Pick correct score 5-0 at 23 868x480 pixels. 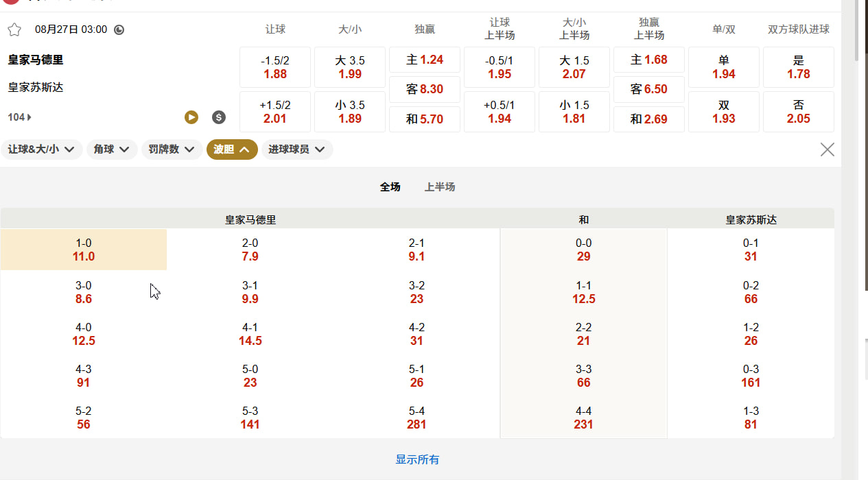[250, 376]
